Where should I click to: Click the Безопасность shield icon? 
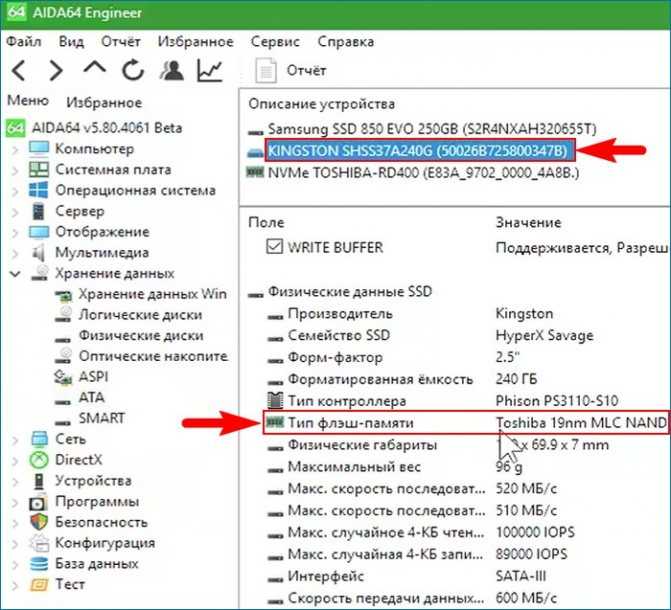(x=39, y=522)
